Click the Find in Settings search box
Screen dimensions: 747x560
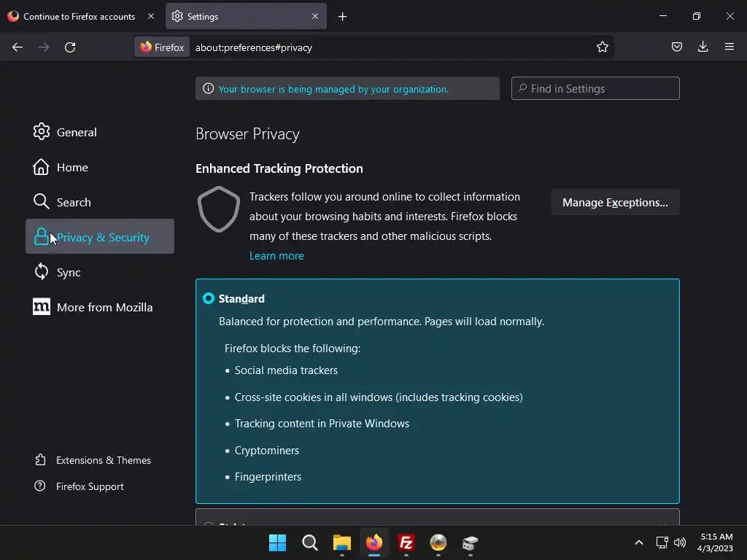[x=595, y=88]
